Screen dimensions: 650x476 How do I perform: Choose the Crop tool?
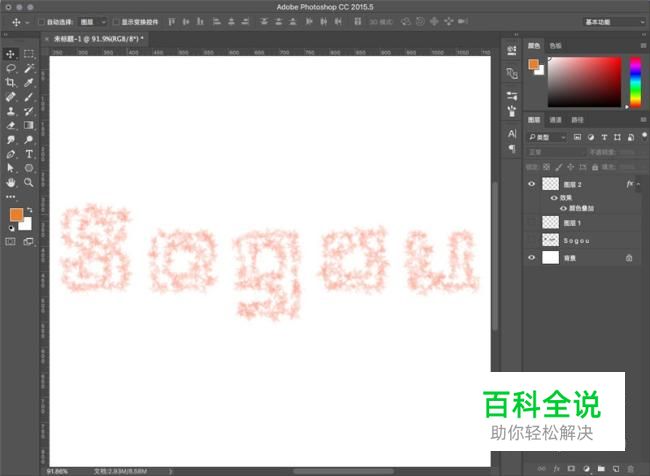point(11,83)
